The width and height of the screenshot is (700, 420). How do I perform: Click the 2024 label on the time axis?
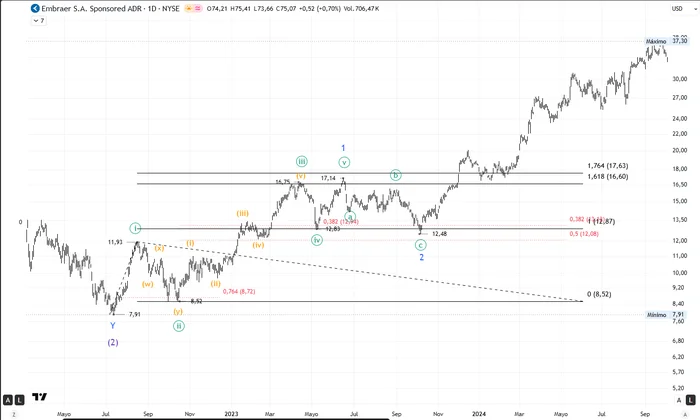(x=479, y=414)
